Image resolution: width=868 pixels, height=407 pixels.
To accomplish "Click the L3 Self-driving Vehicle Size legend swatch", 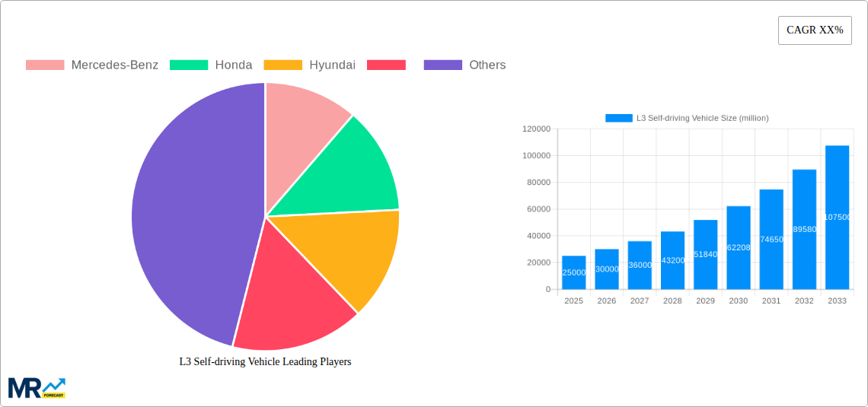I will (619, 118).
